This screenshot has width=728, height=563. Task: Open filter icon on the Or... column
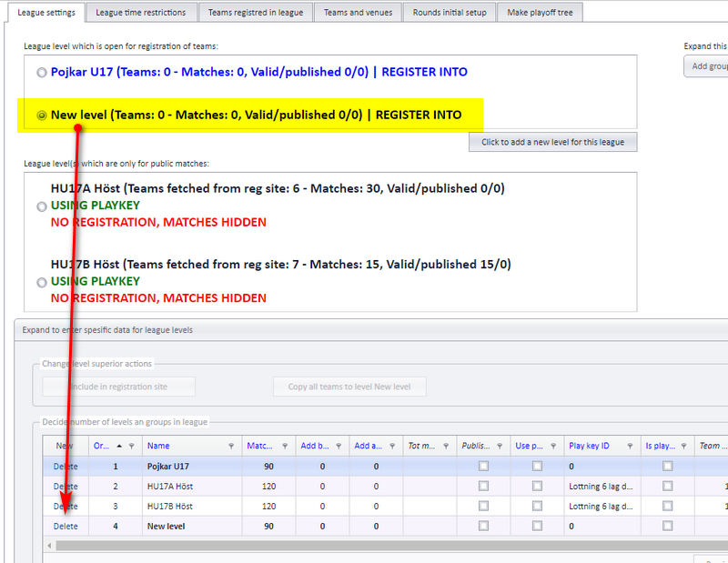point(132,446)
